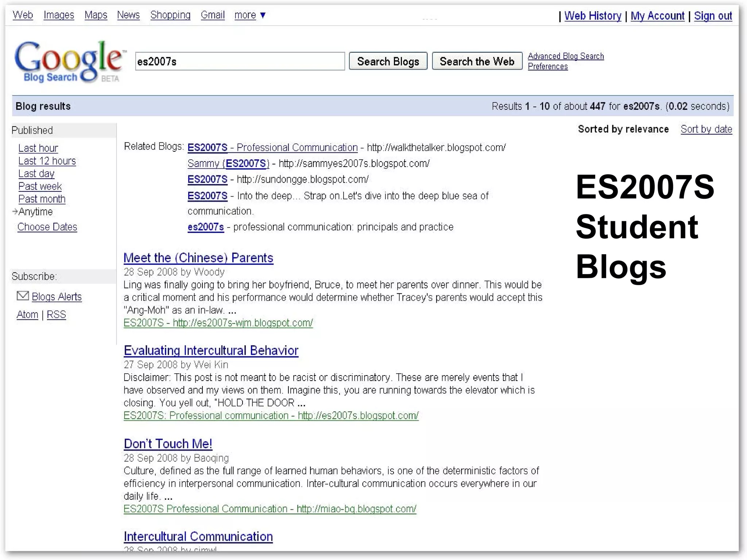The height and width of the screenshot is (560, 747).
Task: Open My Account link
Action: tap(658, 16)
